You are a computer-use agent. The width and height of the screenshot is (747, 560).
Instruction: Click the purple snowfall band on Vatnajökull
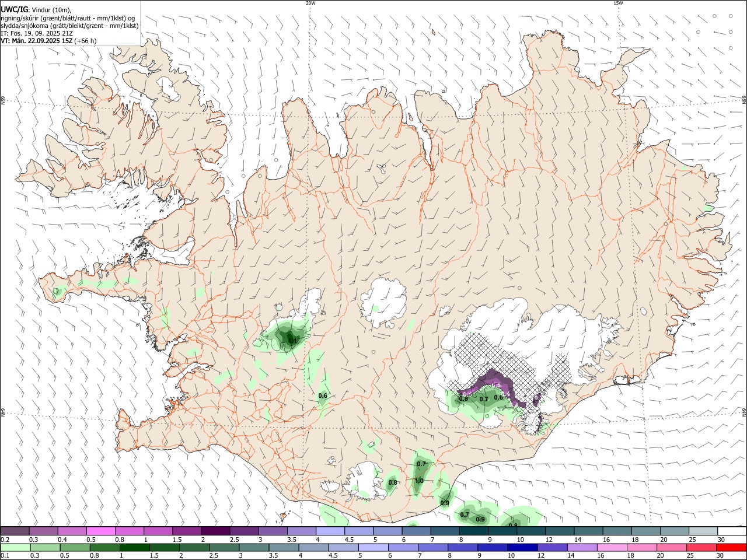pyautogui.click(x=493, y=381)
